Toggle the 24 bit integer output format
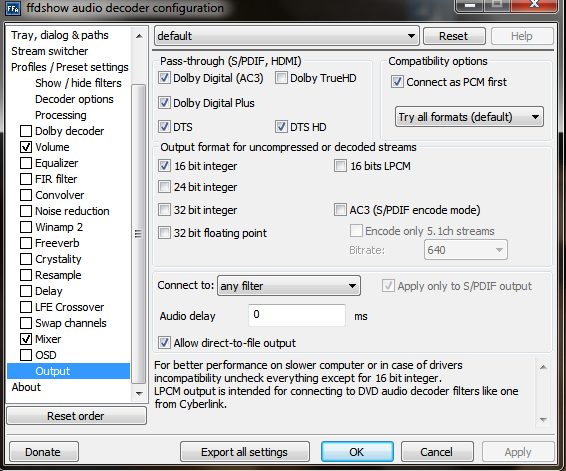This screenshot has width=566, height=471. (164, 187)
